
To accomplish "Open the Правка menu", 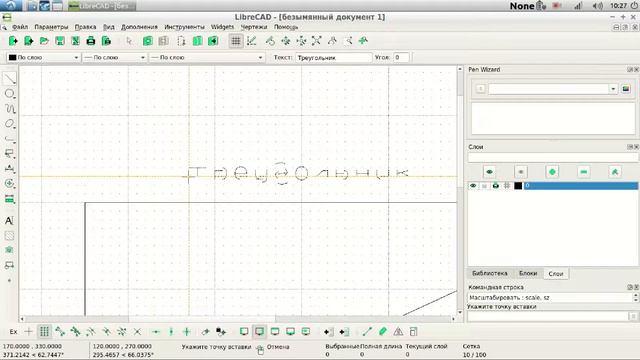I will (x=85, y=27).
